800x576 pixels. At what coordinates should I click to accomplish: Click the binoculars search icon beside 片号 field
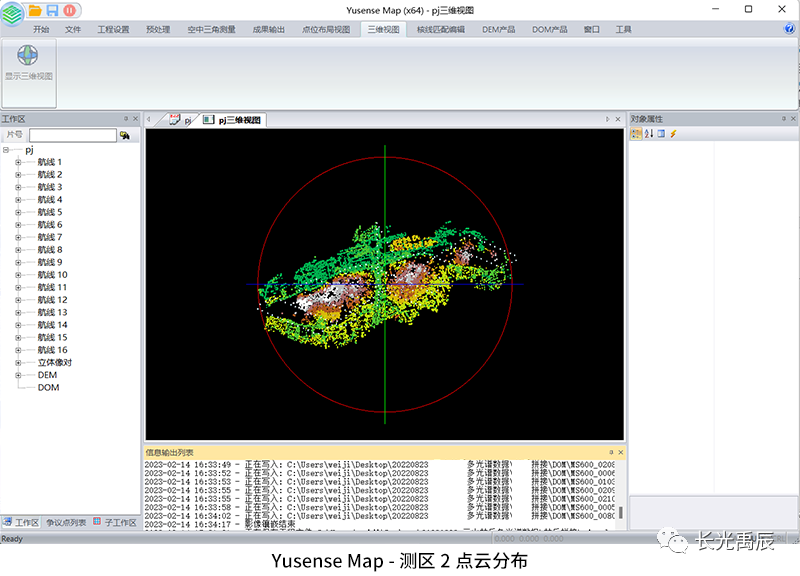[125, 135]
